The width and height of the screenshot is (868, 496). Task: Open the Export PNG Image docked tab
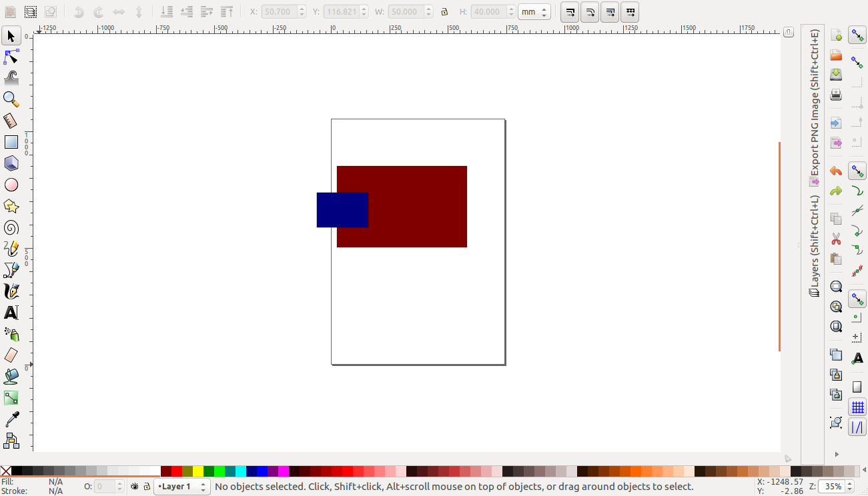(815, 108)
